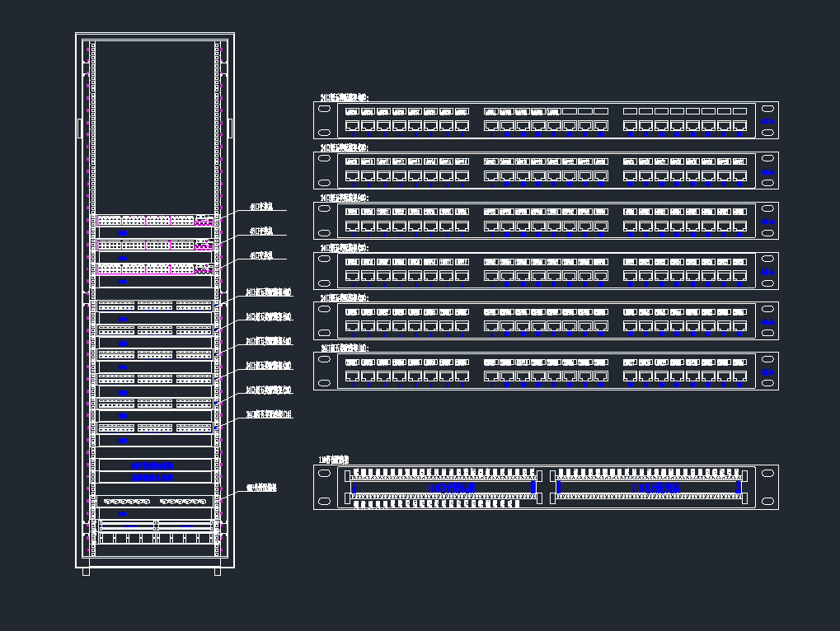Image resolution: width=840 pixels, height=631 pixels.
Task: Click the top-left mounting hole of the first patch panel
Action: click(324, 109)
